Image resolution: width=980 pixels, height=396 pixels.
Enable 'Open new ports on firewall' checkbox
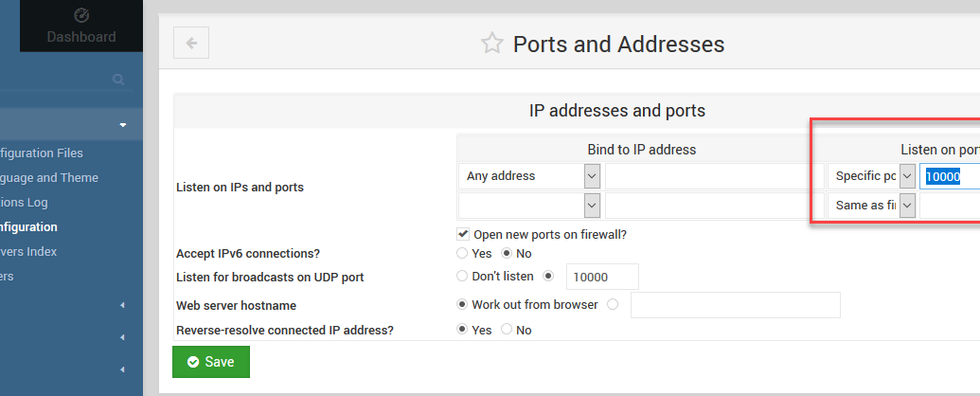pos(463,234)
